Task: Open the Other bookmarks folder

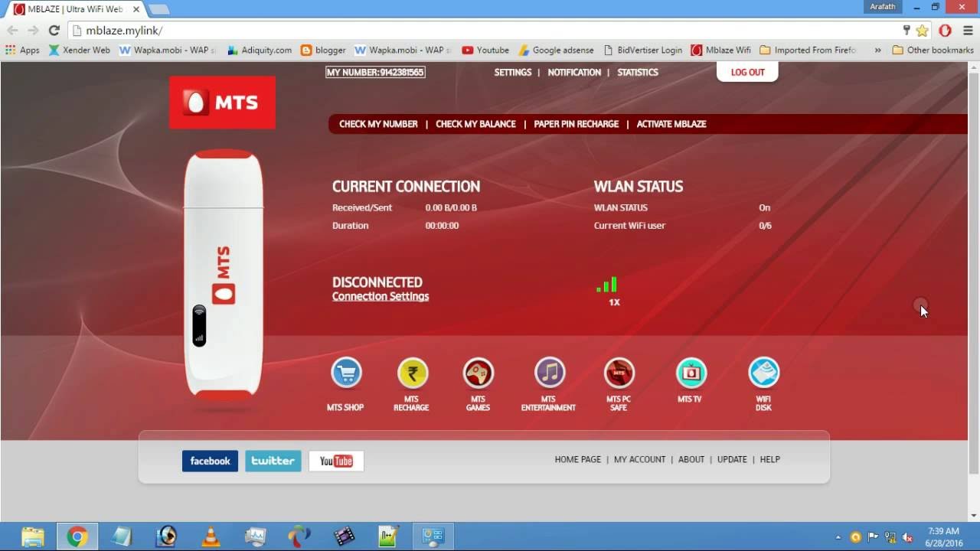Action: click(933, 50)
